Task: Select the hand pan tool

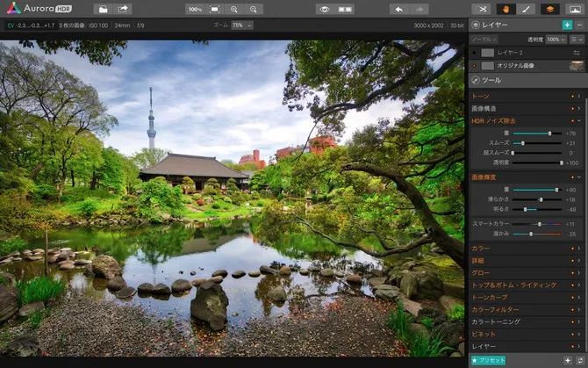Action: point(506,9)
